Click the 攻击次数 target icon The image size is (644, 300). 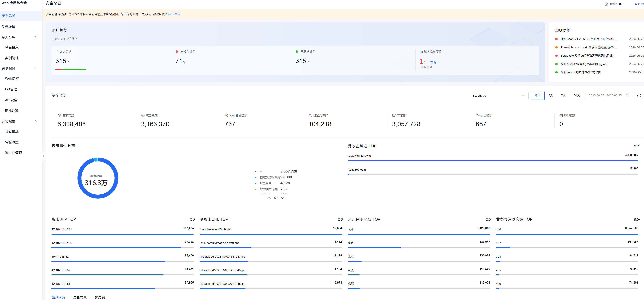point(143,115)
